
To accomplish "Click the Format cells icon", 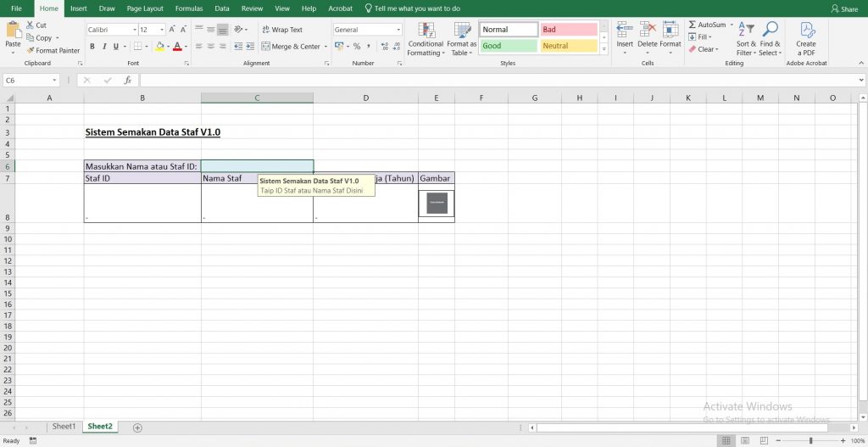I will 670,30.
